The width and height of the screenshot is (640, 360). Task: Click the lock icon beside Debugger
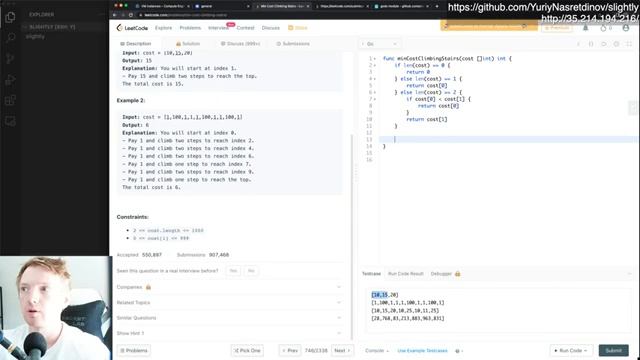tap(458, 273)
